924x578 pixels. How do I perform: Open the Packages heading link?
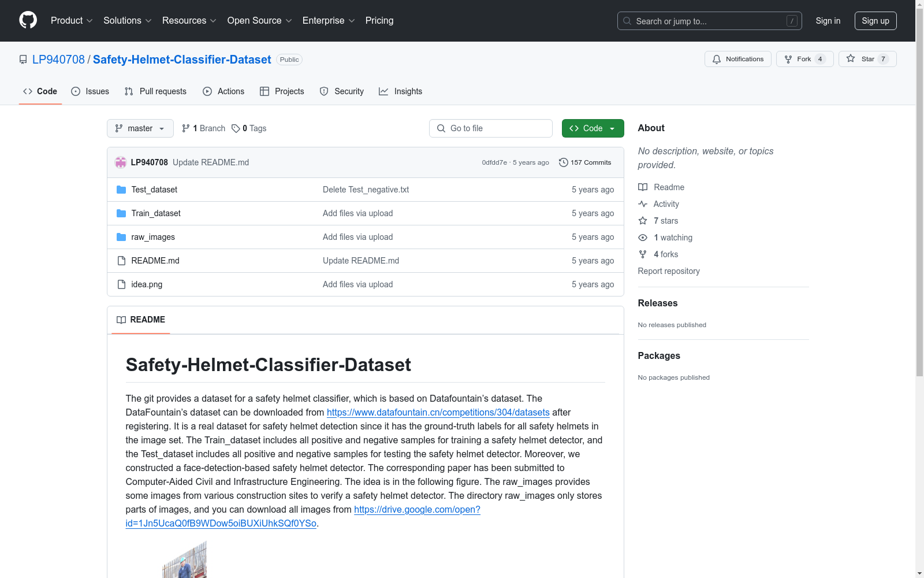[659, 355]
